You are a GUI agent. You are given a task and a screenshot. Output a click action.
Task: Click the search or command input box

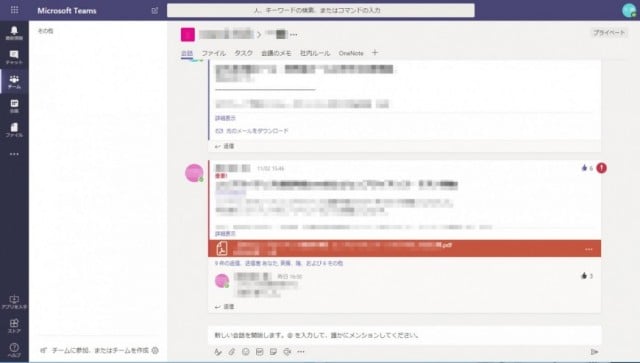[320, 11]
